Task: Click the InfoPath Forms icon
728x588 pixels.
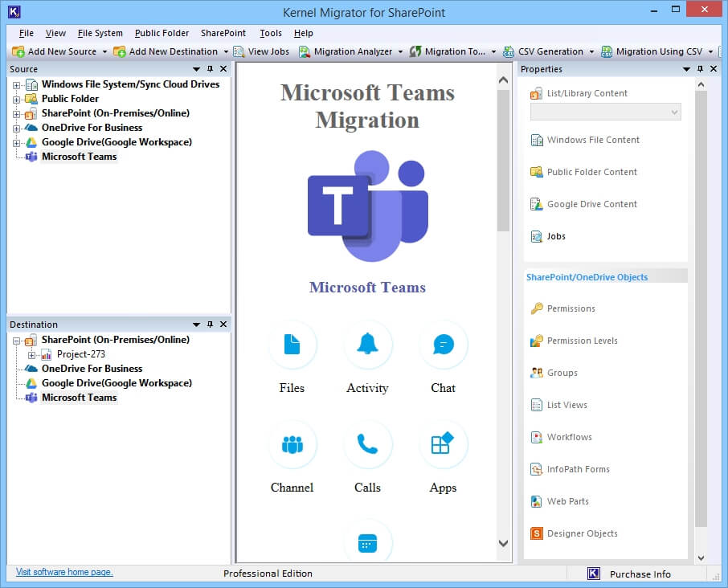Action: click(x=536, y=469)
